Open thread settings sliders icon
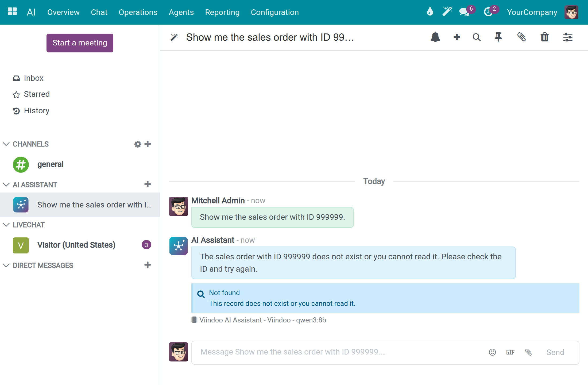Screen dimensions: 588x385 [568, 37]
